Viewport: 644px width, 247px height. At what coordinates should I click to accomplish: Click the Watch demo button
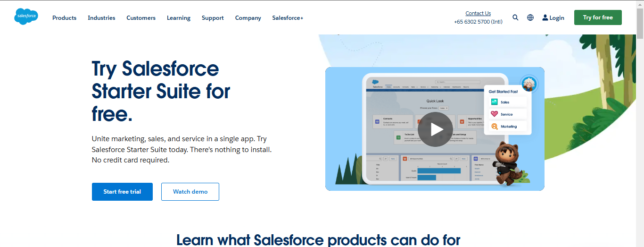pos(190,192)
